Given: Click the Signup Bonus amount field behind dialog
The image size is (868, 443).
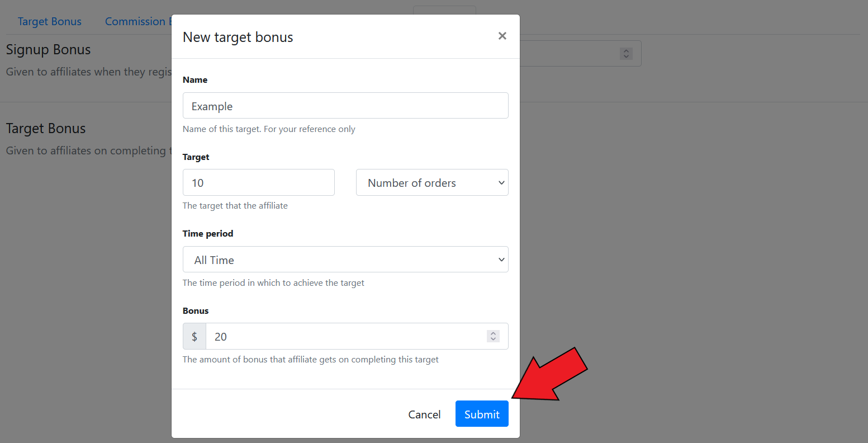Looking at the screenshot, I should [580, 54].
